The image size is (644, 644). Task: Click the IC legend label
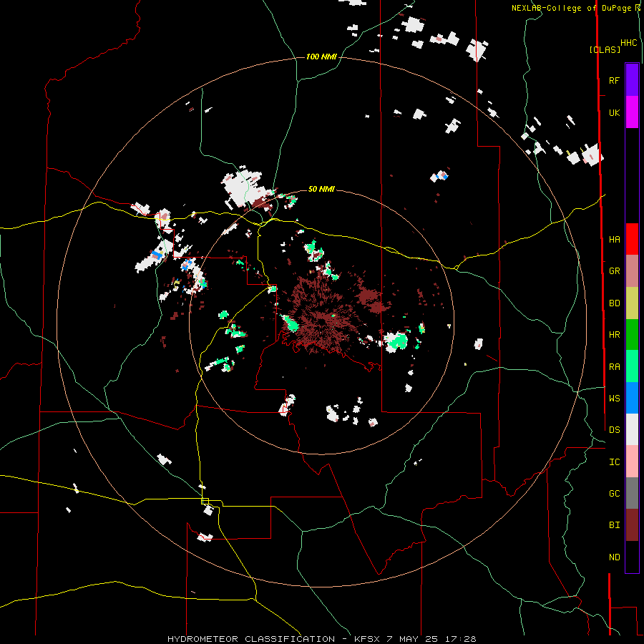[614, 462]
